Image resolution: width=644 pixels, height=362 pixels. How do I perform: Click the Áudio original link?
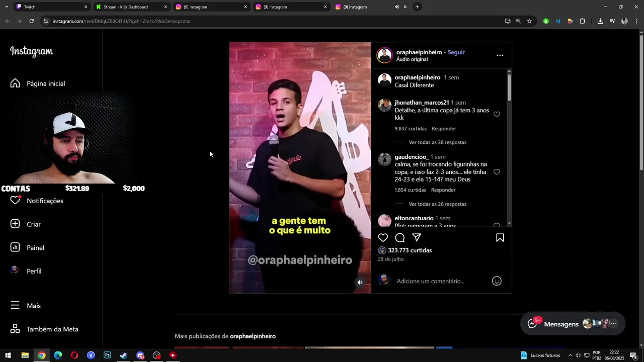(412, 59)
